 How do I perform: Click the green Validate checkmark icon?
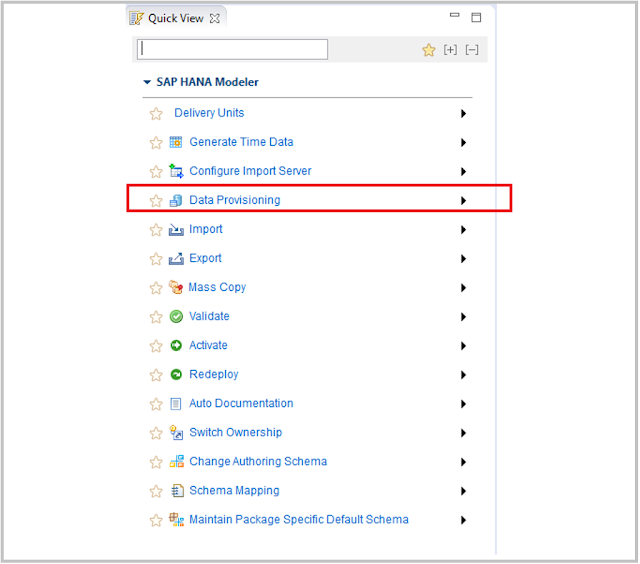tap(176, 317)
